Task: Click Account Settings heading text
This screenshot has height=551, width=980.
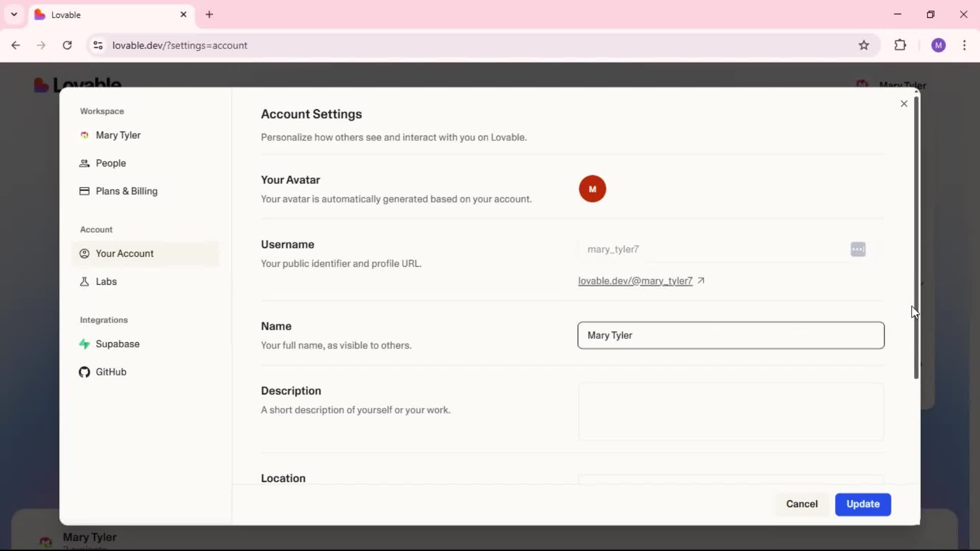Action: pos(311,114)
